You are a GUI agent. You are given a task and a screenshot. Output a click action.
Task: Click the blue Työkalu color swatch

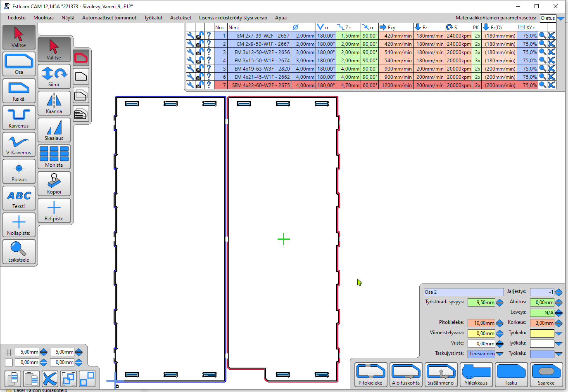(x=542, y=354)
